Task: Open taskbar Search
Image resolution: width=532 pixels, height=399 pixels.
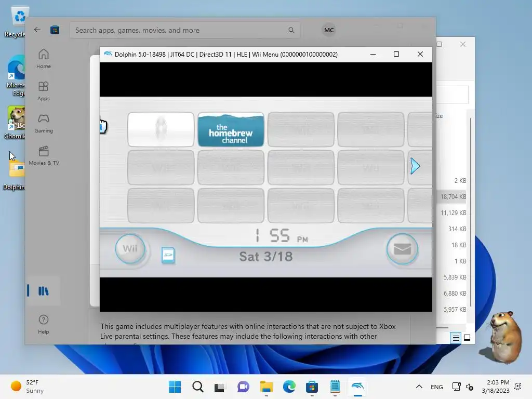Action: coord(198,387)
